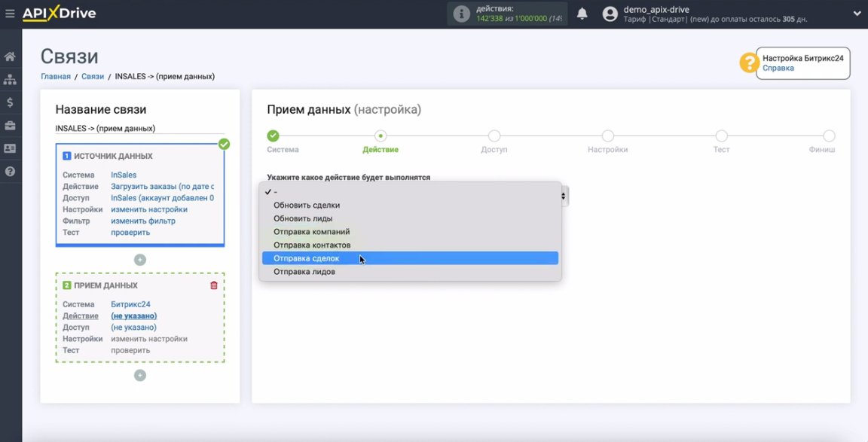Select Отправка лидов option

(410, 272)
